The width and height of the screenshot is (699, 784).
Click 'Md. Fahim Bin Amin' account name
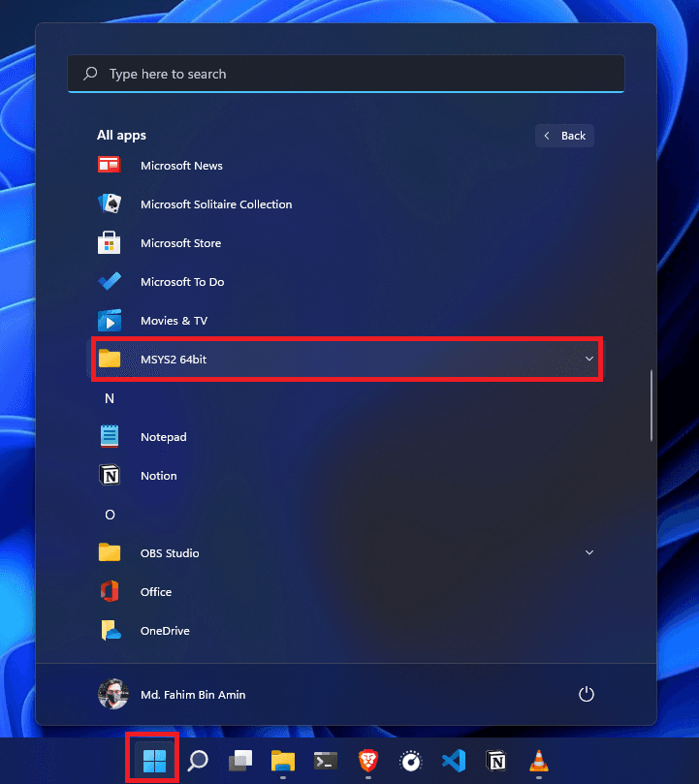pos(193,695)
